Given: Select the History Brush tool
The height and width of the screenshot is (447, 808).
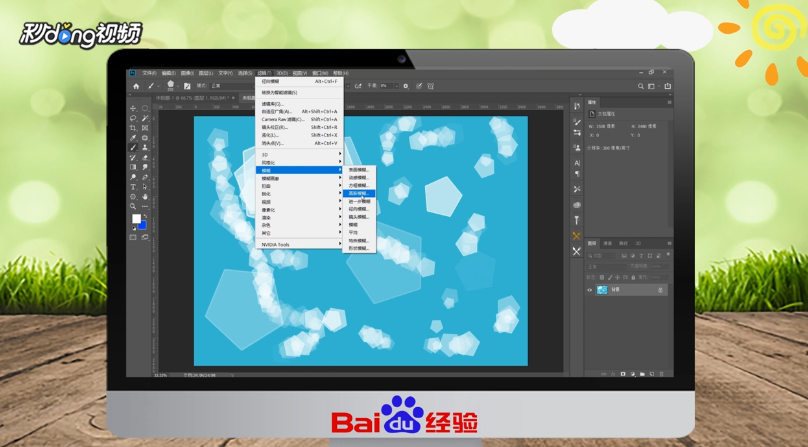Looking at the screenshot, I should coord(133,157).
